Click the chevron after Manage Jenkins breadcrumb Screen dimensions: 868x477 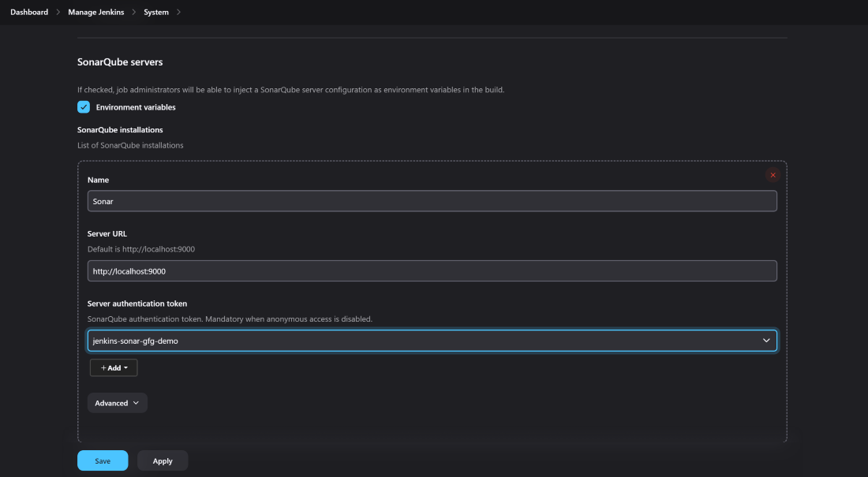pos(134,12)
